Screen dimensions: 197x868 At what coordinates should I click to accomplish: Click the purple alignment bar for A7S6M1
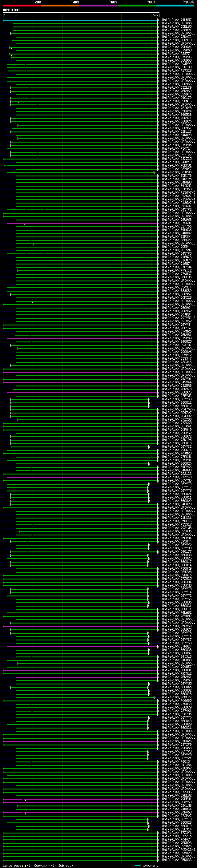[x=82, y=223]
